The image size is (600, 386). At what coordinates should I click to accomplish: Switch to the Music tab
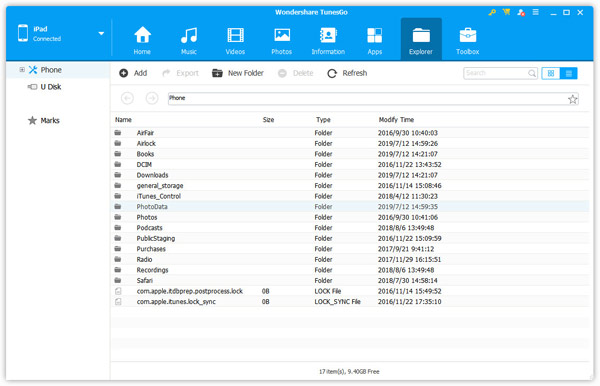pyautogui.click(x=189, y=40)
